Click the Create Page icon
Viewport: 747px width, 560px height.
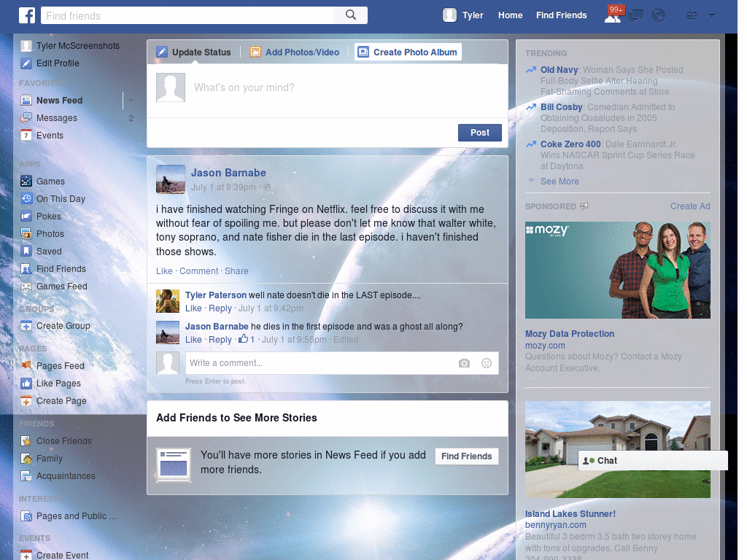click(26, 401)
